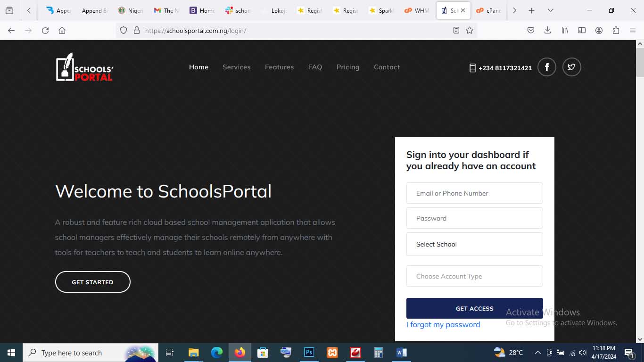Switch to the Append B browser tab

point(94,10)
